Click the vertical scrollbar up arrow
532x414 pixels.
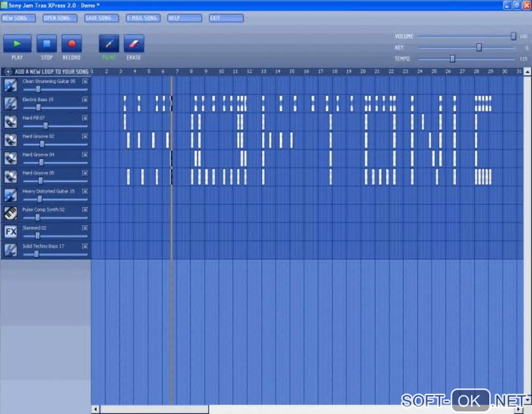tap(527, 72)
